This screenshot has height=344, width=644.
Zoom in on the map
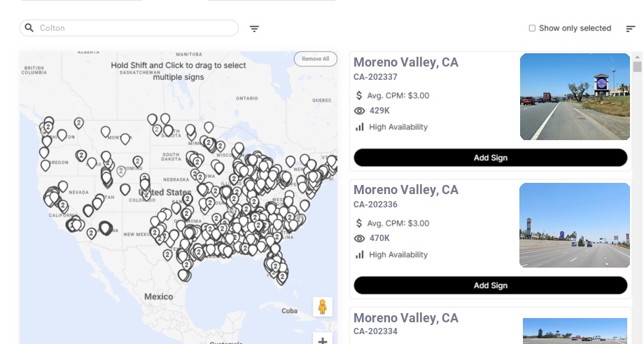click(x=322, y=340)
